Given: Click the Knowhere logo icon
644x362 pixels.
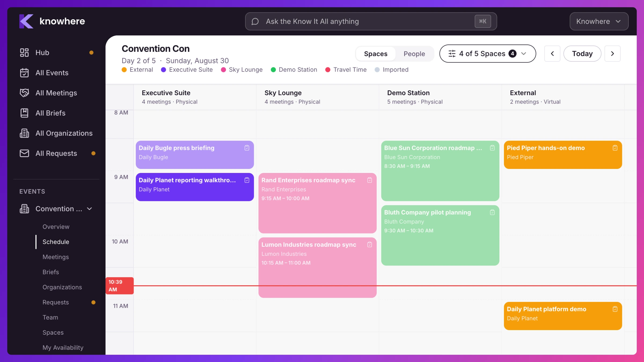Looking at the screenshot, I should click(26, 21).
